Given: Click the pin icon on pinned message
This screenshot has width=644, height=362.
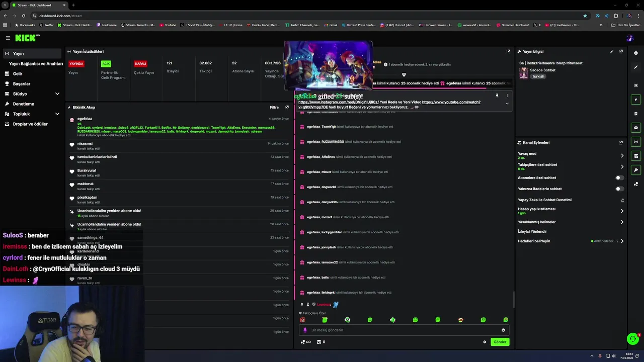Looking at the screenshot, I should (497, 96).
